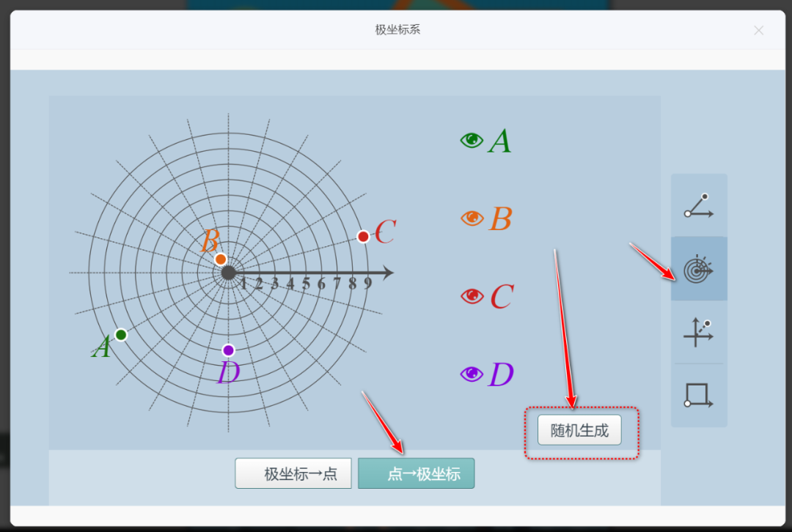Select the polar grid tool
Image resolution: width=792 pixels, height=532 pixels.
pyautogui.click(x=698, y=269)
